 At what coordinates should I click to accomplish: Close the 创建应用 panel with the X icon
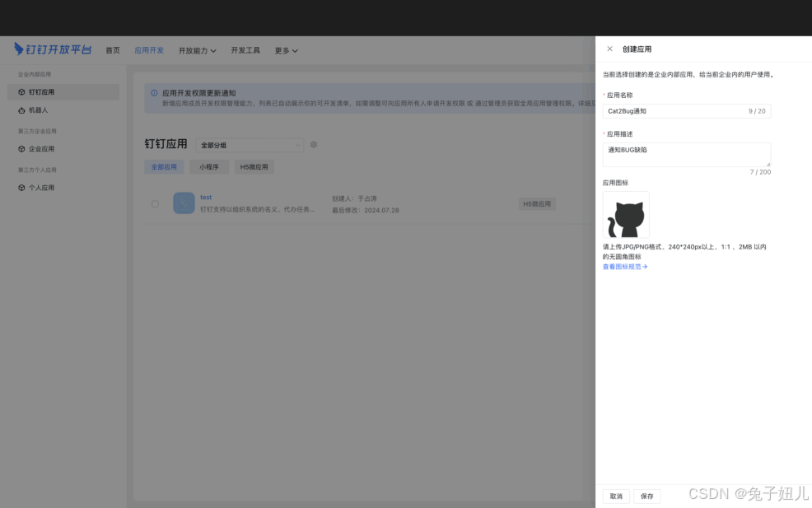(609, 48)
